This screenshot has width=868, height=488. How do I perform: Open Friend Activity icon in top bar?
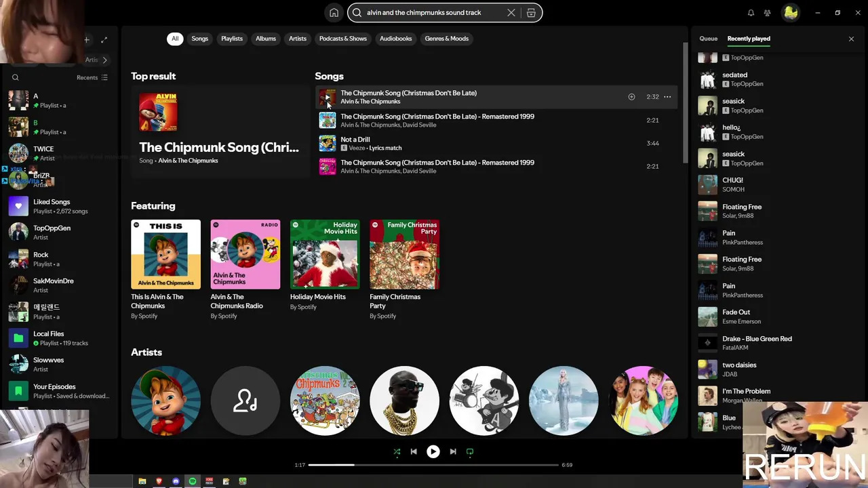point(767,12)
